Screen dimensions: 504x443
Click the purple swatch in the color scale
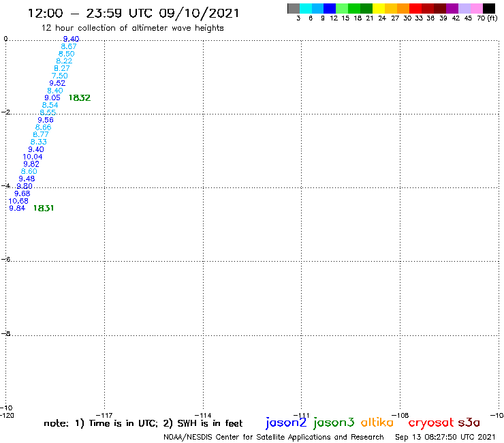(452, 8)
